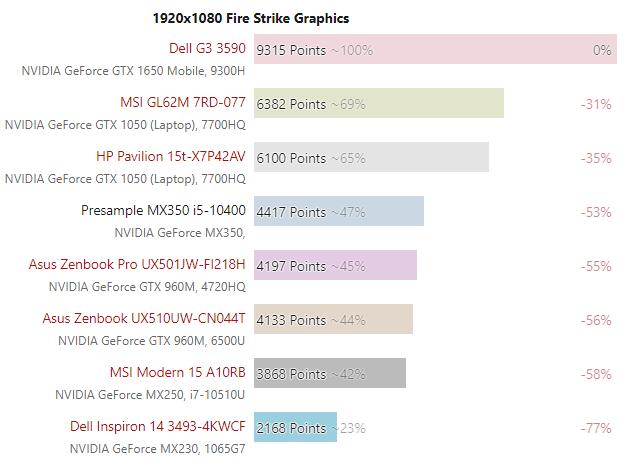Screen dimensions: 625x466
Task: Select the dark gray 3868 Points bar
Action: coord(330,373)
